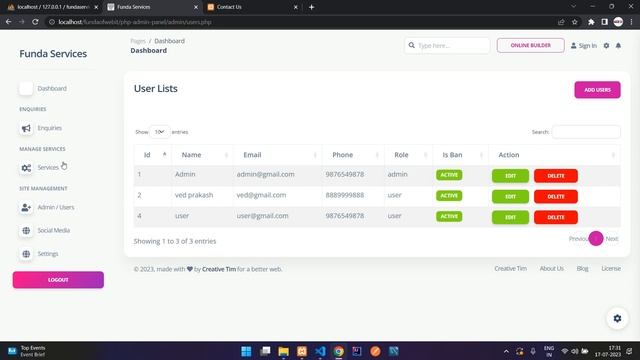Open File Explorer from the taskbar
Screen dimensions: 640x360
click(x=283, y=351)
